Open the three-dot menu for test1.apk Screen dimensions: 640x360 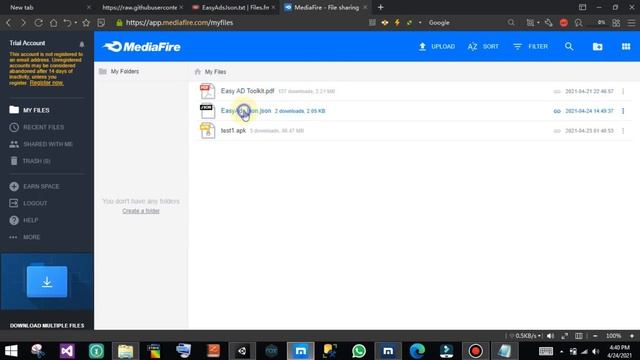tap(623, 131)
